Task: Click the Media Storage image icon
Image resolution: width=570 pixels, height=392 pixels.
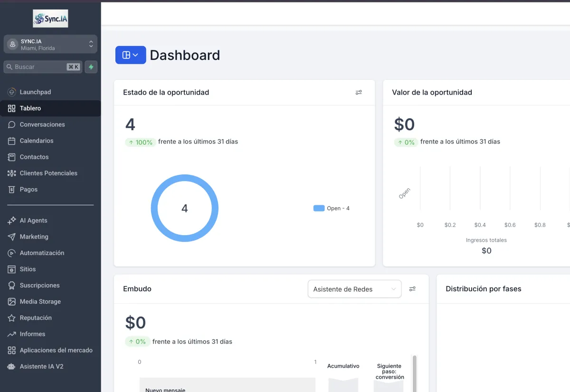Action: click(x=12, y=301)
